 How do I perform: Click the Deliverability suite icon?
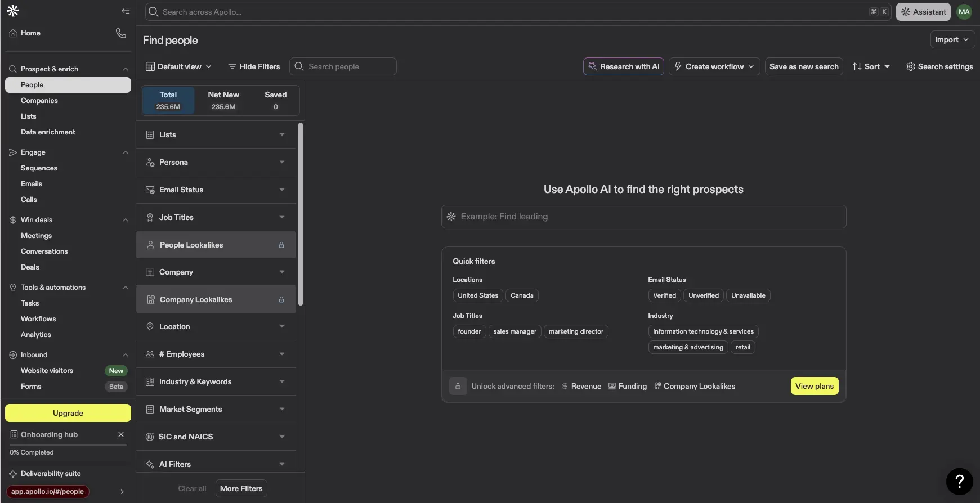13,474
